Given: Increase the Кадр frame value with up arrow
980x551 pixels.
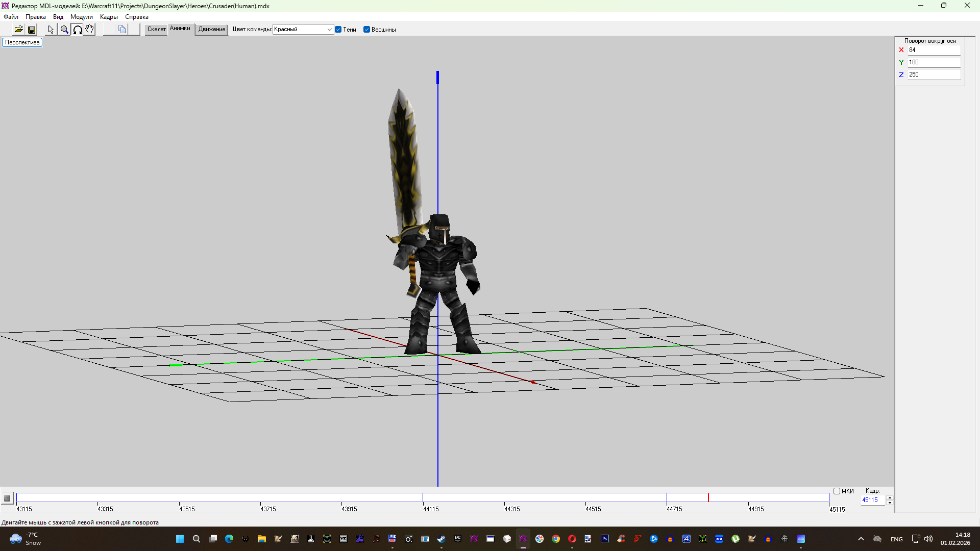Looking at the screenshot, I should (890, 497).
